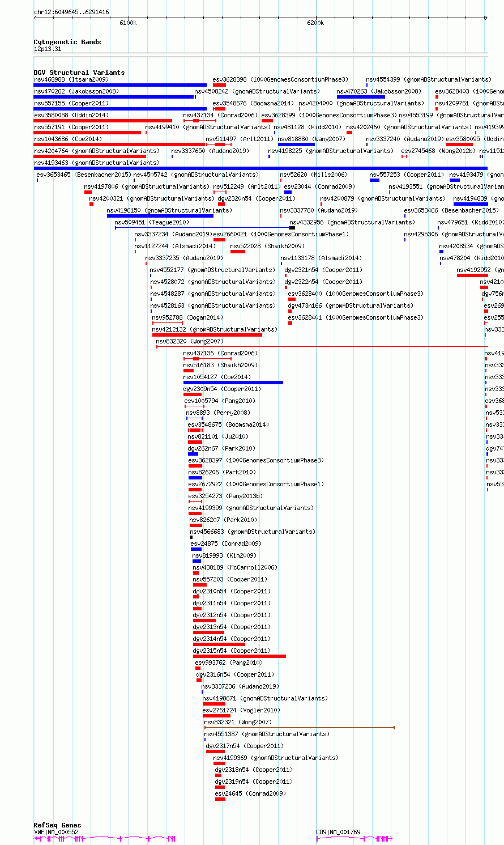
Task: Click the esv3653465 (Besenbacher2015) label
Action: (x=84, y=175)
